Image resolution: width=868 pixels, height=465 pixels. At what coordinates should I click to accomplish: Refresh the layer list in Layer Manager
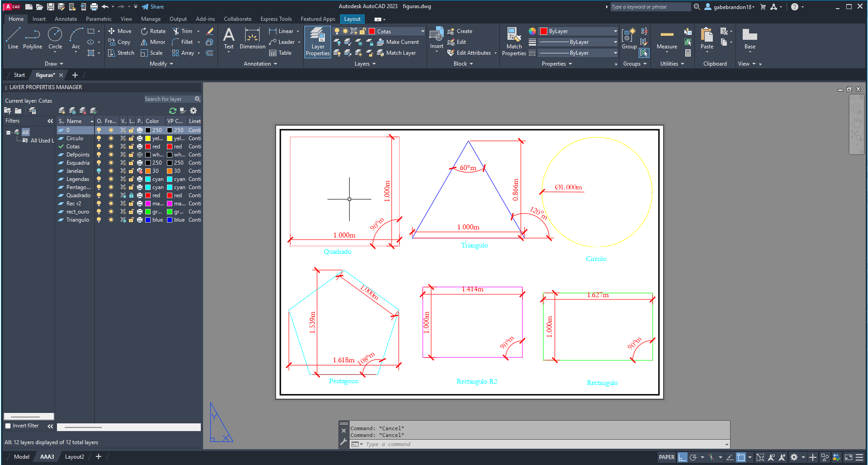(172, 111)
